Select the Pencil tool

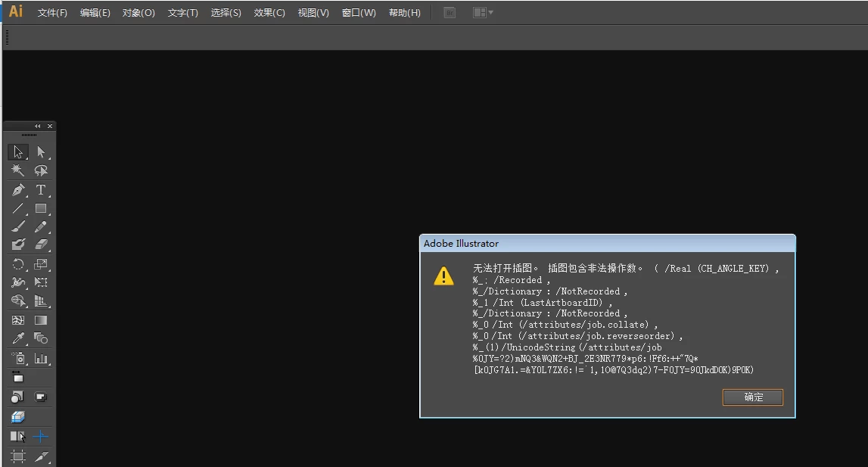[x=40, y=226]
